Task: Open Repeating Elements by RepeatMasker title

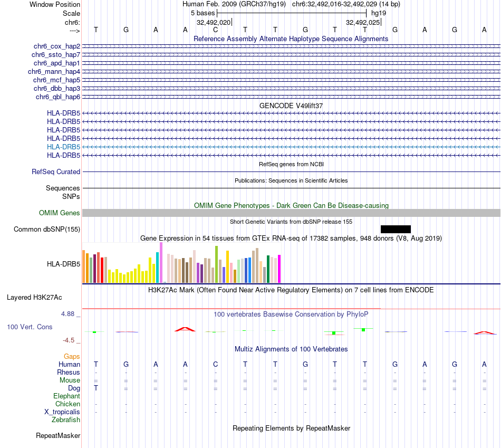Action: point(291,428)
